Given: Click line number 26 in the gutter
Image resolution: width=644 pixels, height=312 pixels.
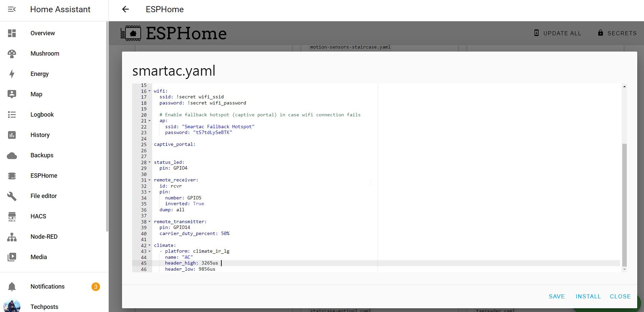Looking at the screenshot, I should [x=144, y=151].
